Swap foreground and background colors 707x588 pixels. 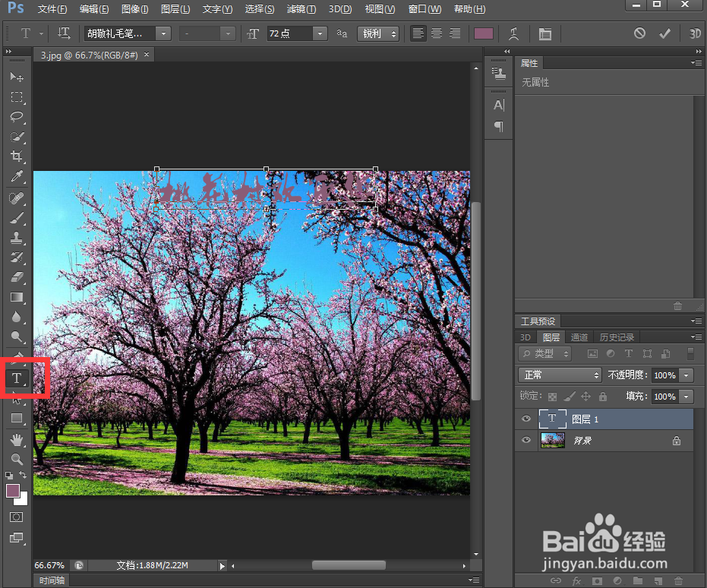tap(23, 475)
